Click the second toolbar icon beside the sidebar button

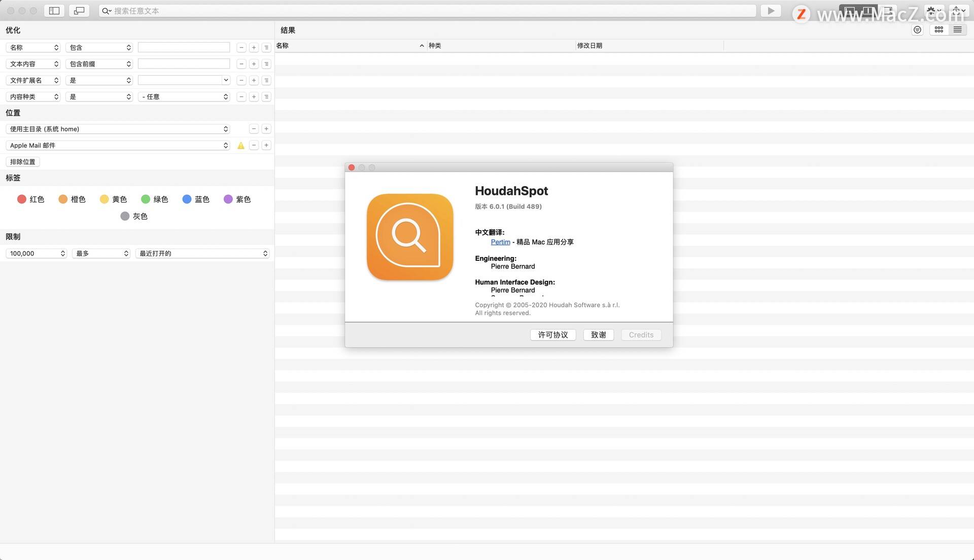pyautogui.click(x=79, y=11)
